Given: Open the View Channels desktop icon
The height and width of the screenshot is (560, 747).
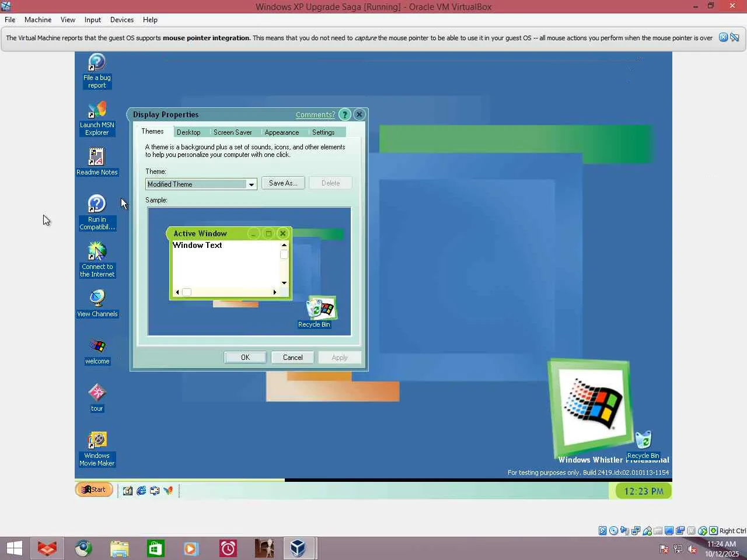Looking at the screenshot, I should tap(97, 303).
